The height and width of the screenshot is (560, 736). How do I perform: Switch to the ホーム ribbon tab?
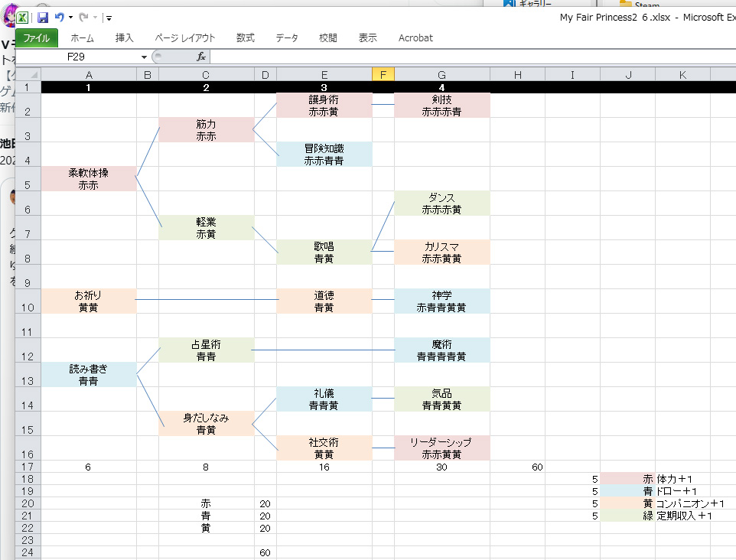[x=82, y=38]
